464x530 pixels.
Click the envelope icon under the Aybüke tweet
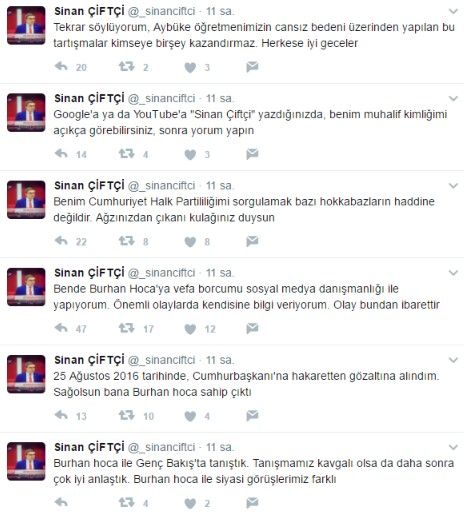[252, 67]
